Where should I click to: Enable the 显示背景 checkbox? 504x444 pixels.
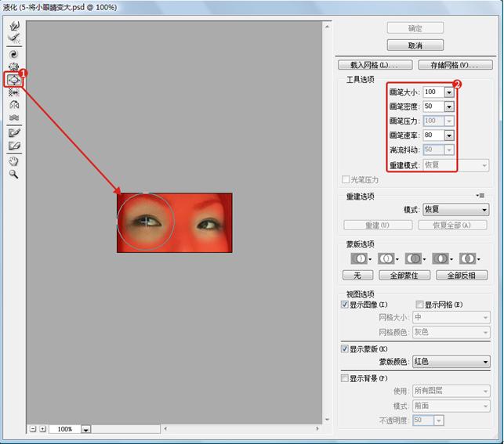346,378
